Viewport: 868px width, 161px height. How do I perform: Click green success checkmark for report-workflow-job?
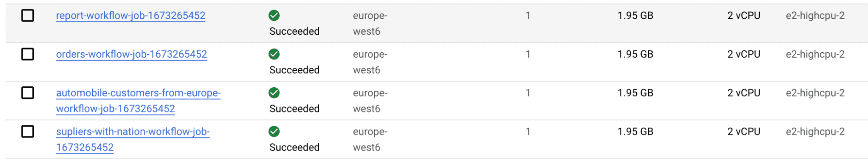coord(274,16)
